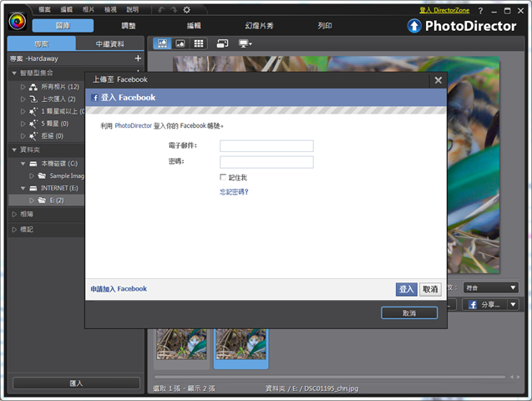This screenshot has height=401, width=532.
Task: Click the PhotoDirector color wheel logo icon
Action: (x=18, y=22)
